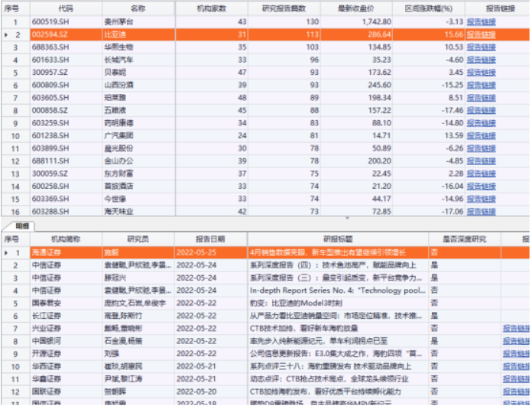532x409 pixels.
Task: Click top table 报告链接 column header
Action: pos(498,8)
